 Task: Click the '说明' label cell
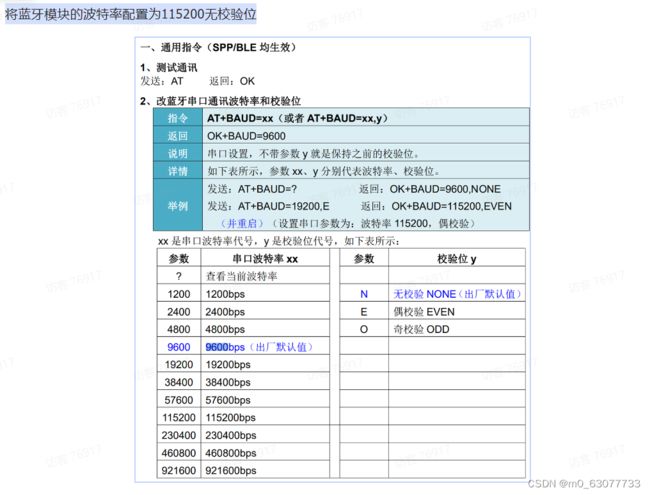point(178,153)
